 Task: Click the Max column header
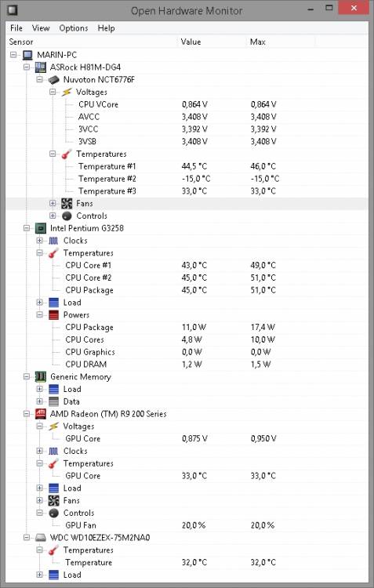[x=281, y=42]
